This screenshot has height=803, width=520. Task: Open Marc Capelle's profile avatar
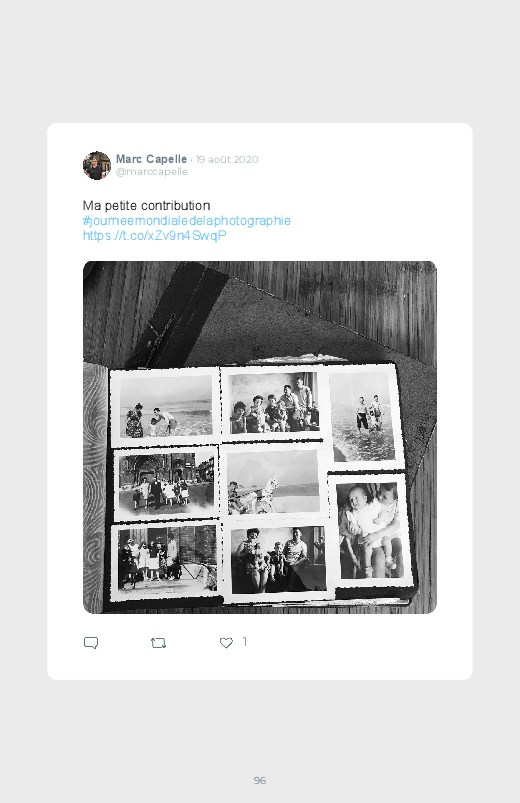tap(97, 165)
